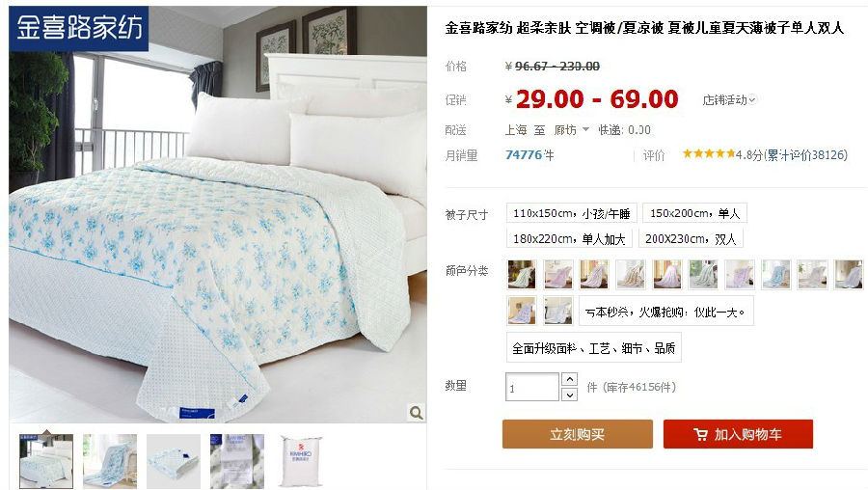
Task: Pick size 180x220cm 单人加大
Action: pyautogui.click(x=569, y=238)
